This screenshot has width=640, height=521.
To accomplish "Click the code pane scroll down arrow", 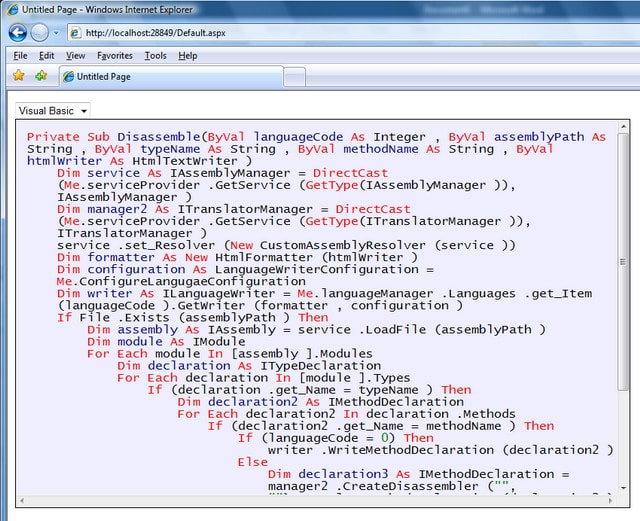I will [x=623, y=488].
